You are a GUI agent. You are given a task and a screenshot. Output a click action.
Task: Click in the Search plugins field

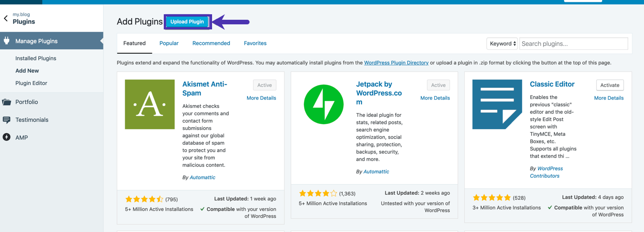pyautogui.click(x=574, y=44)
